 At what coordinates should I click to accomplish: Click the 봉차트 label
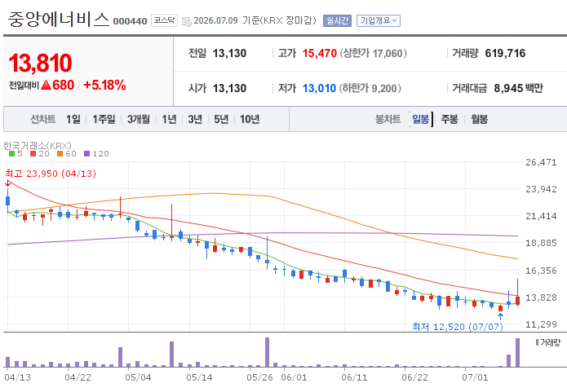tap(388, 119)
